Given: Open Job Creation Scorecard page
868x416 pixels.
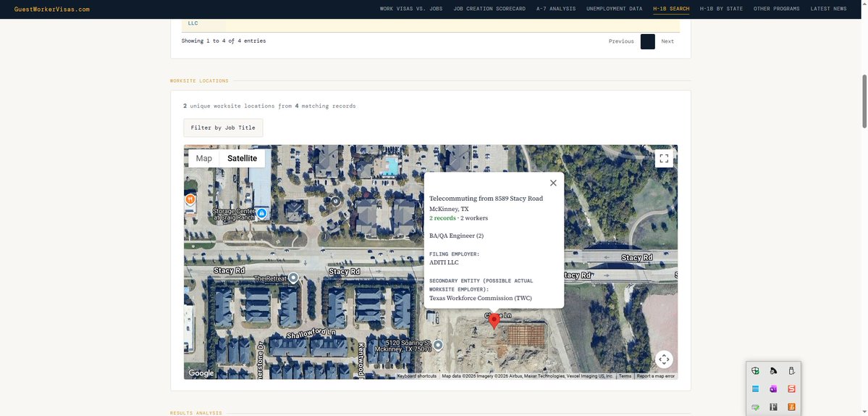Looking at the screenshot, I should click(489, 9).
